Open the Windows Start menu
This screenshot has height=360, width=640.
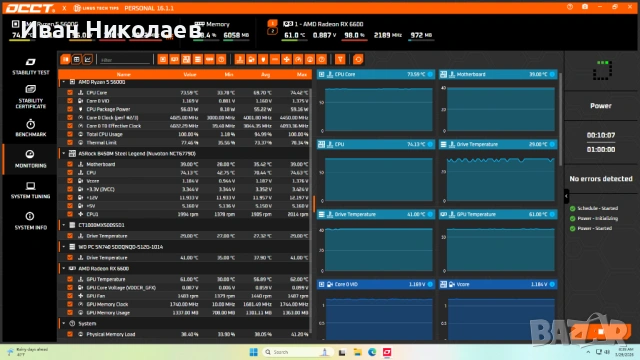tap(253, 352)
